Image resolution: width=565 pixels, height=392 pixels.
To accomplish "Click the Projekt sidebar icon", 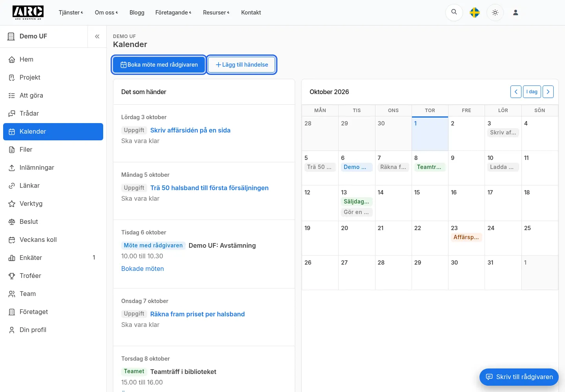I will click(x=12, y=78).
